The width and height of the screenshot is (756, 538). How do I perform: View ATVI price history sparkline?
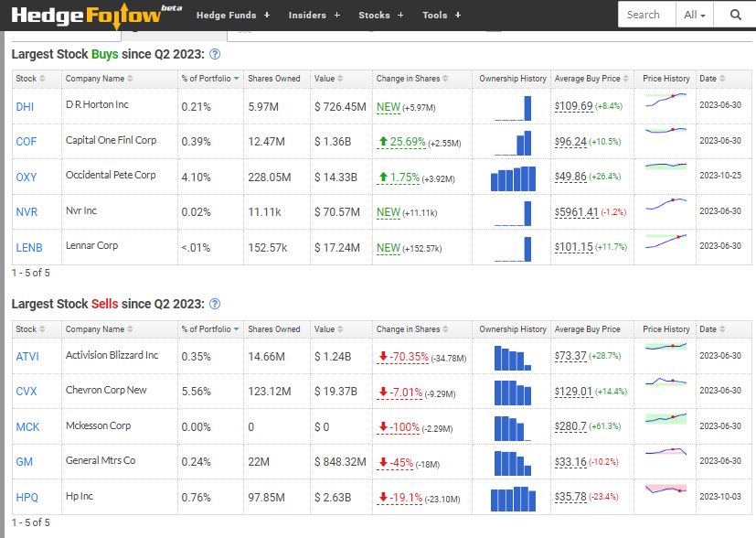coord(665,347)
